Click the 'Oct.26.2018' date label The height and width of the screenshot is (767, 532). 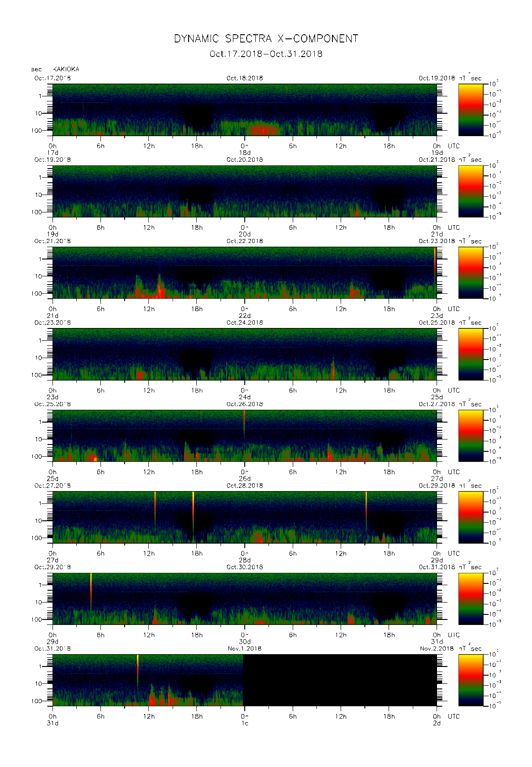(245, 404)
